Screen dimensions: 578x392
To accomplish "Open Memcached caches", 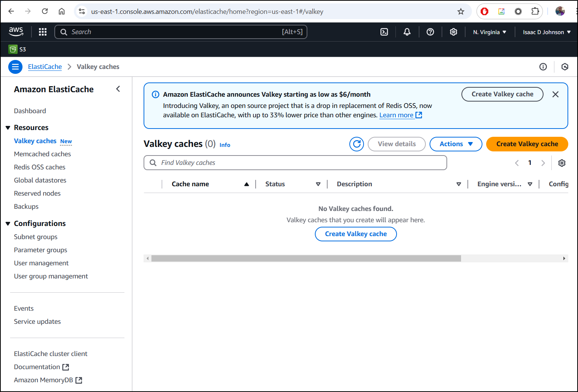I will 42,154.
